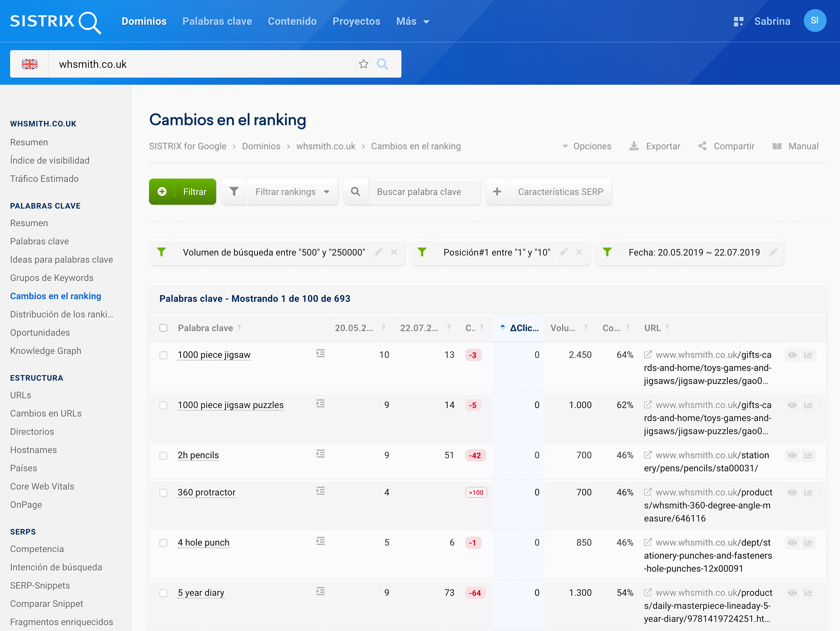840x631 pixels.
Task: Check the 1000 piece jigsaw puzzles row
Action: [163, 405]
